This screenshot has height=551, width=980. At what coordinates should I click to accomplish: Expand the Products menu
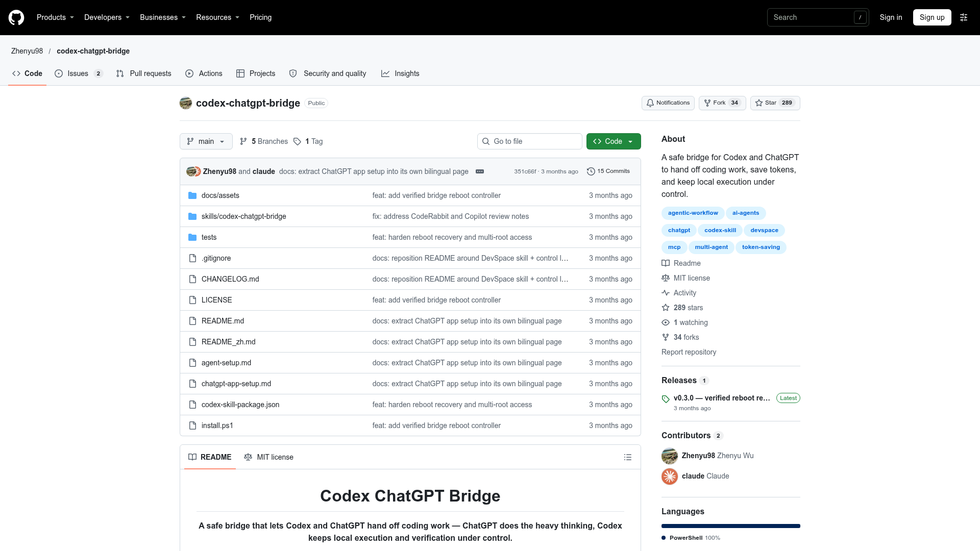point(55,17)
